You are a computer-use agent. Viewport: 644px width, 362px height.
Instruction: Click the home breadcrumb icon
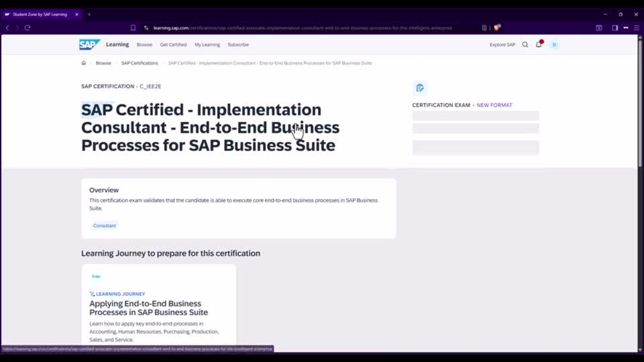pyautogui.click(x=84, y=63)
